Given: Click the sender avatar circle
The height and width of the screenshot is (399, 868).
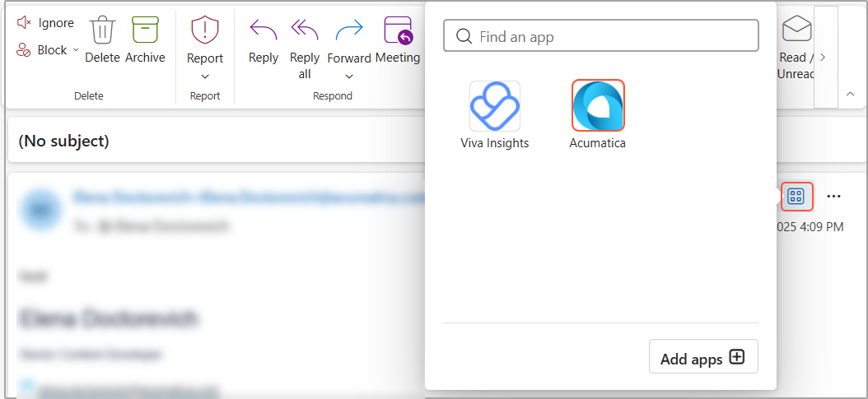Looking at the screenshot, I should 41,210.
